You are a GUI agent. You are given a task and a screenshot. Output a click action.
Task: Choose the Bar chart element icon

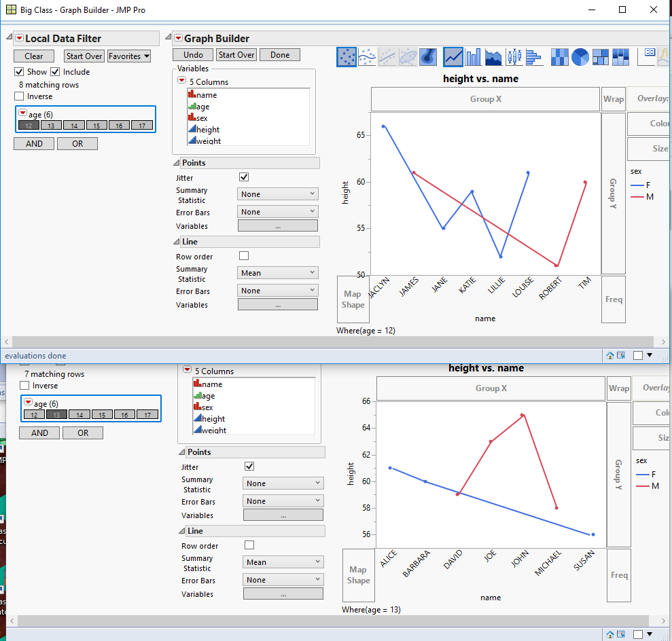[x=473, y=56]
